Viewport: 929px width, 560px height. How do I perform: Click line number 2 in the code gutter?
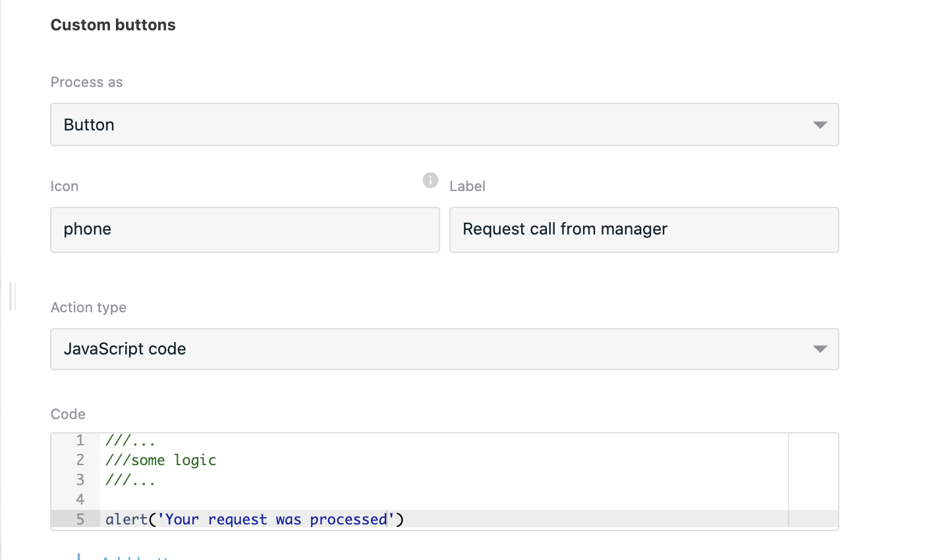[80, 460]
